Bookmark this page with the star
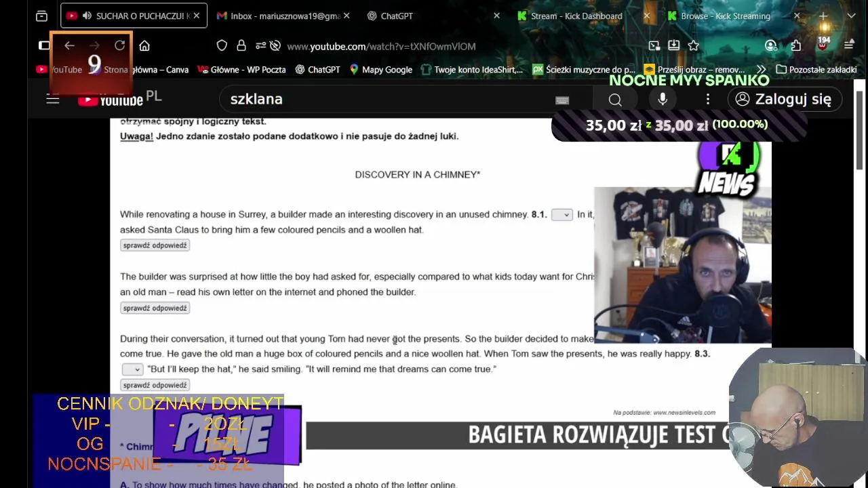The width and height of the screenshot is (868, 488). click(693, 45)
